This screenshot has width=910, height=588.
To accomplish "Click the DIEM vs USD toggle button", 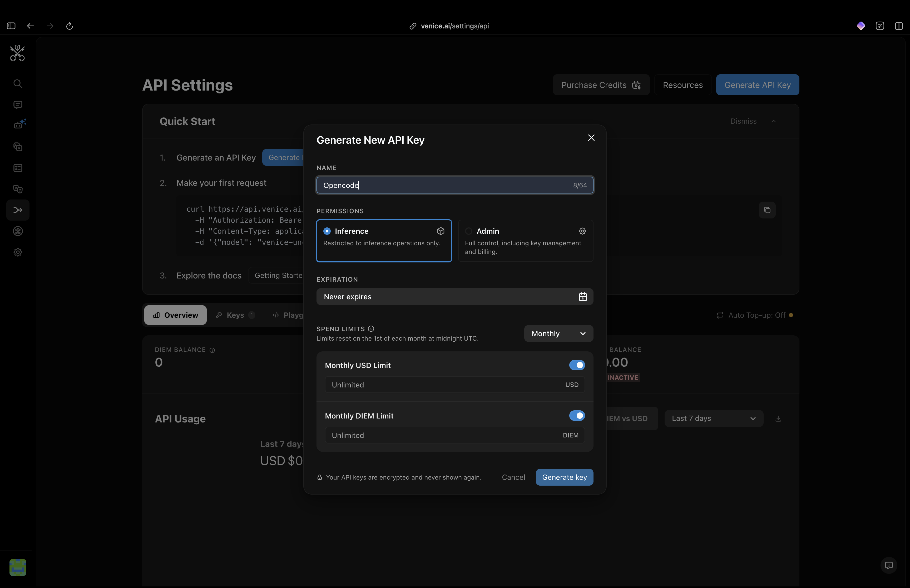I will pos(632,418).
